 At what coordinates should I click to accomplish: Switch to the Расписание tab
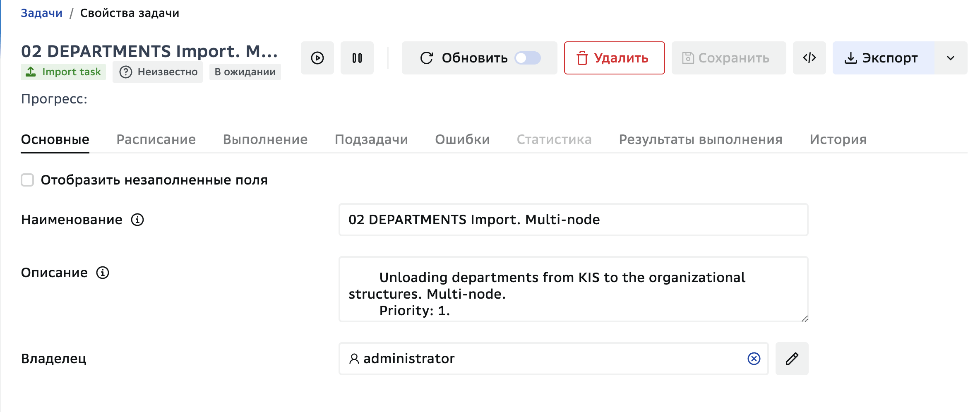click(156, 139)
